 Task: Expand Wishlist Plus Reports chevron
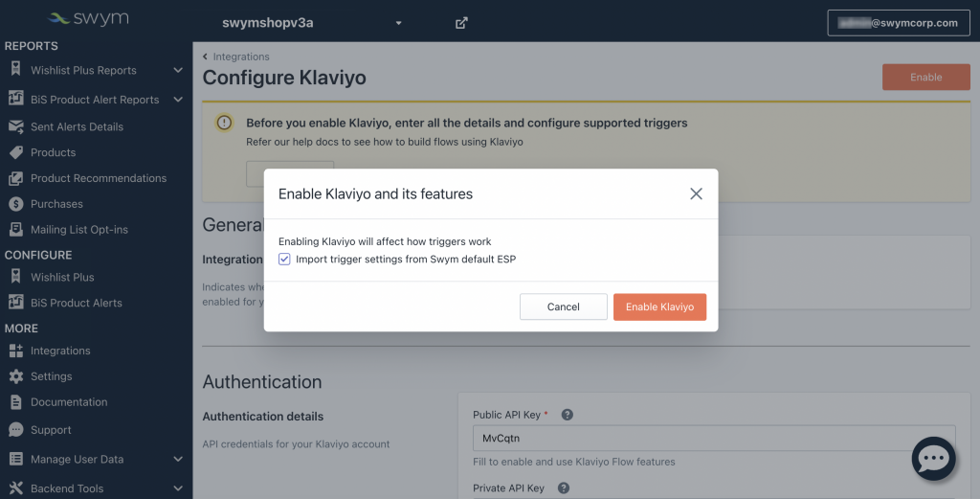point(178,70)
